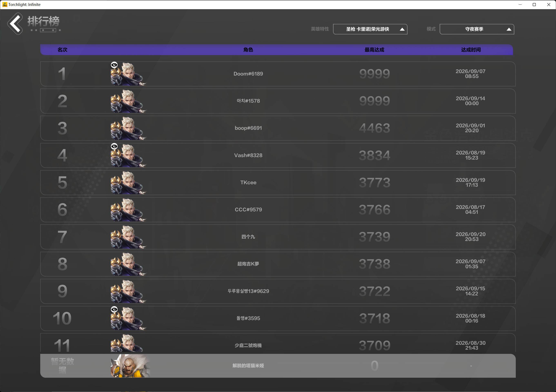Screen dimensions: 556x392
Task: Open hero portrait of boop#6691
Action: click(x=129, y=128)
